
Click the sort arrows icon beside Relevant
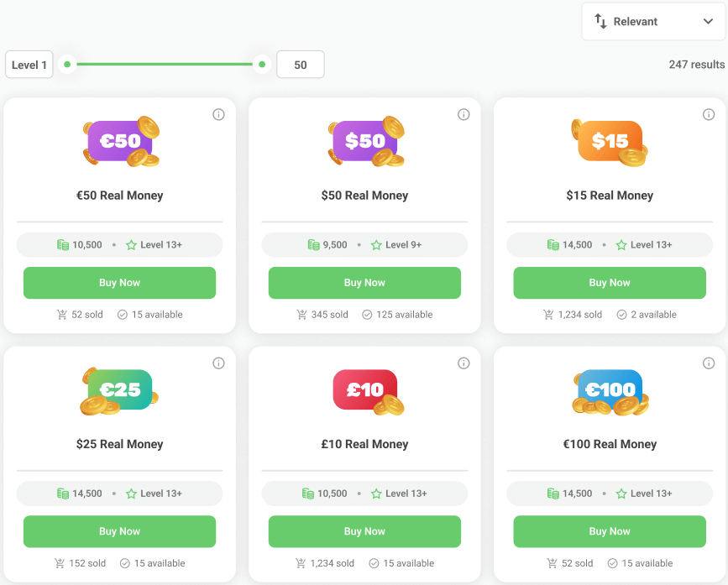(x=600, y=21)
